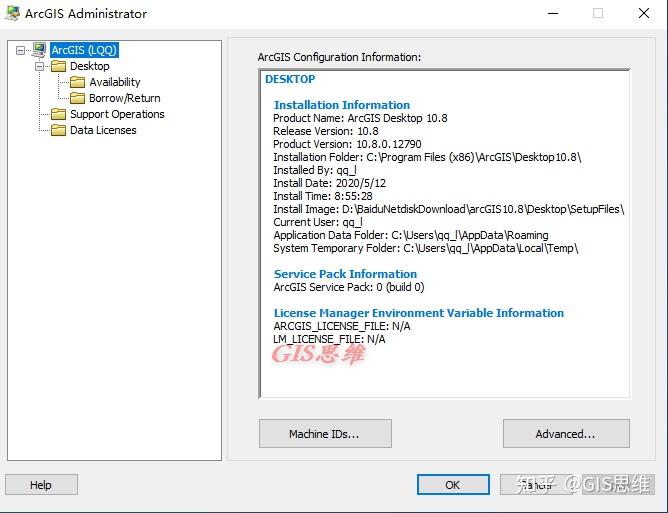The height and width of the screenshot is (513, 668).
Task: Open the Availability node
Action: click(115, 82)
